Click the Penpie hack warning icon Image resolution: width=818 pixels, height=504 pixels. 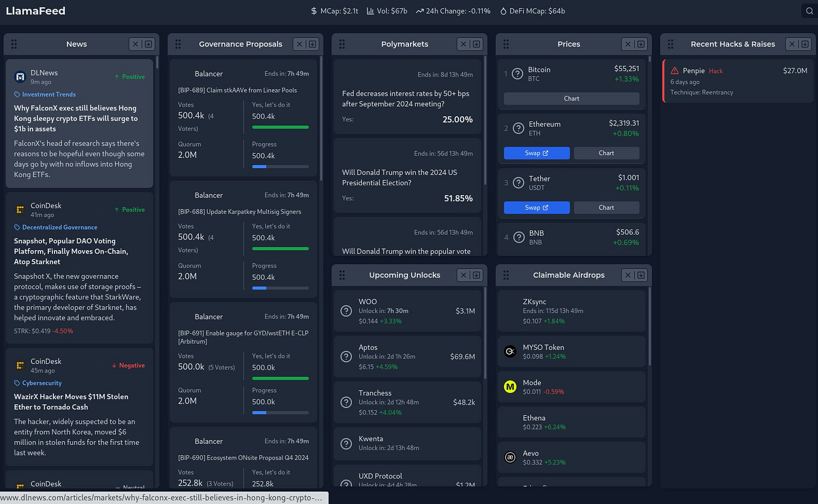click(x=675, y=71)
